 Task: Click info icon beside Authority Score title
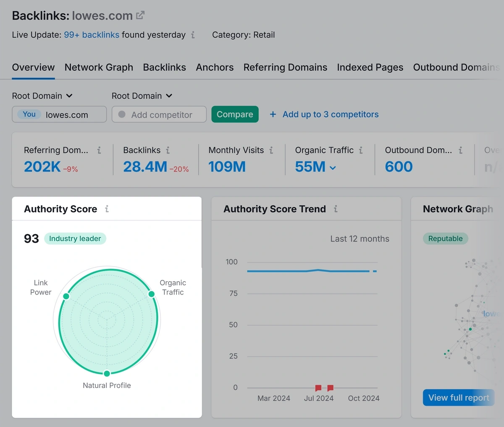coord(107,209)
